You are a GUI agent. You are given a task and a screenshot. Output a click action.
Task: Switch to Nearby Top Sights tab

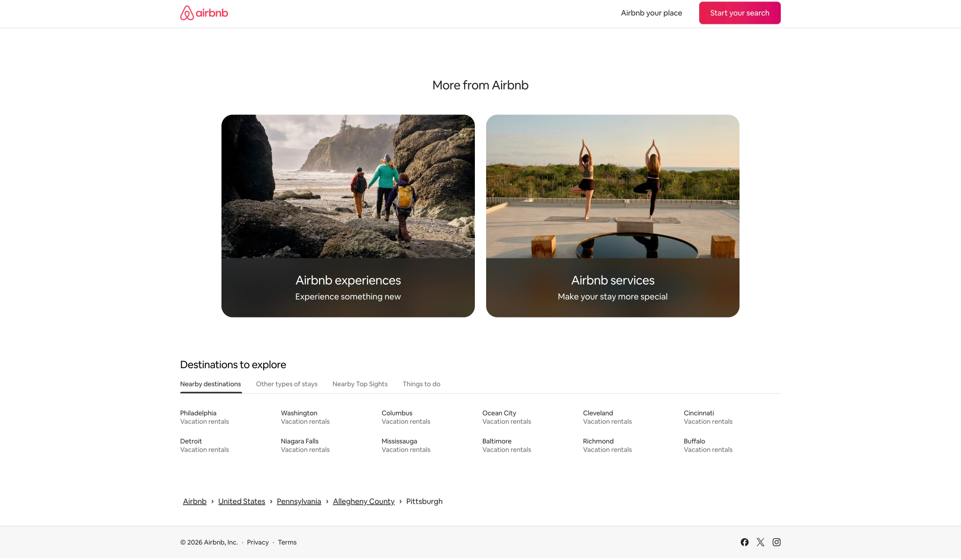pos(360,384)
